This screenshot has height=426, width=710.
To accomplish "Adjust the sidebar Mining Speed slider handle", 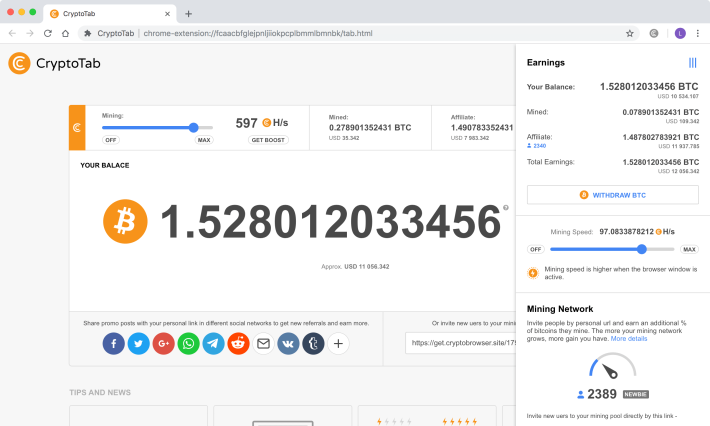I will pos(642,249).
